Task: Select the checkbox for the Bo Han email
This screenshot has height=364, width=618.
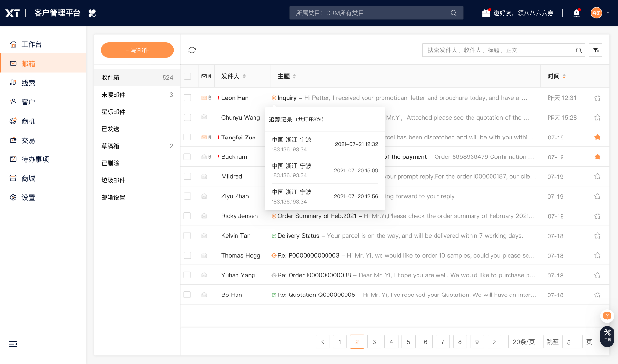Action: tap(187, 295)
